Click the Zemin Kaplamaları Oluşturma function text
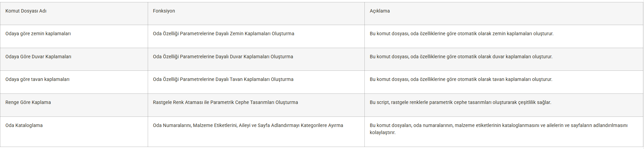The image size is (644, 149). coord(223,34)
